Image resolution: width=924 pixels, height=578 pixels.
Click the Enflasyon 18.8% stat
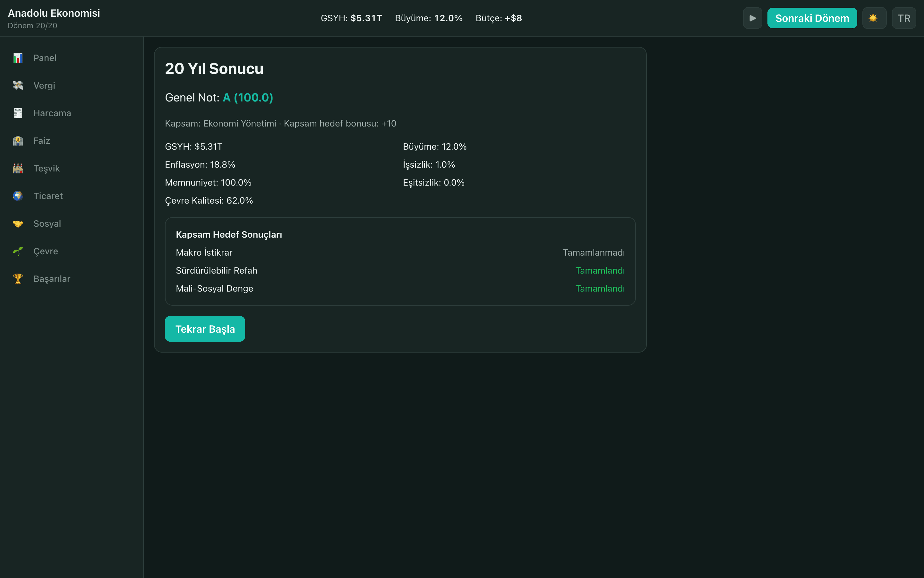(x=200, y=164)
